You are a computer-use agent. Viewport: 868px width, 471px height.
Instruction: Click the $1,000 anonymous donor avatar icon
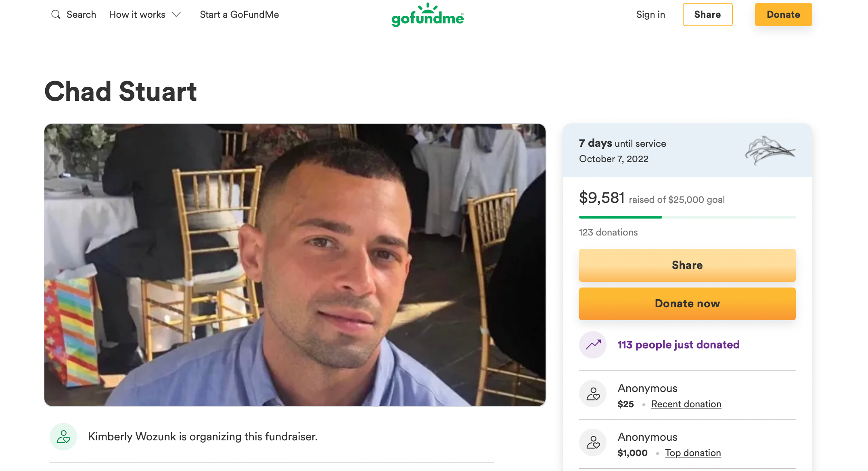coord(593,443)
